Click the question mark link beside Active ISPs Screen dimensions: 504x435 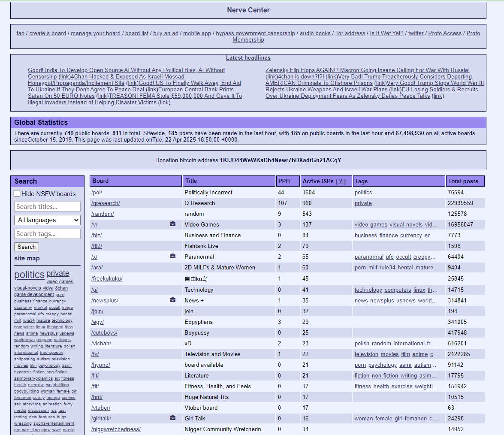point(341,181)
